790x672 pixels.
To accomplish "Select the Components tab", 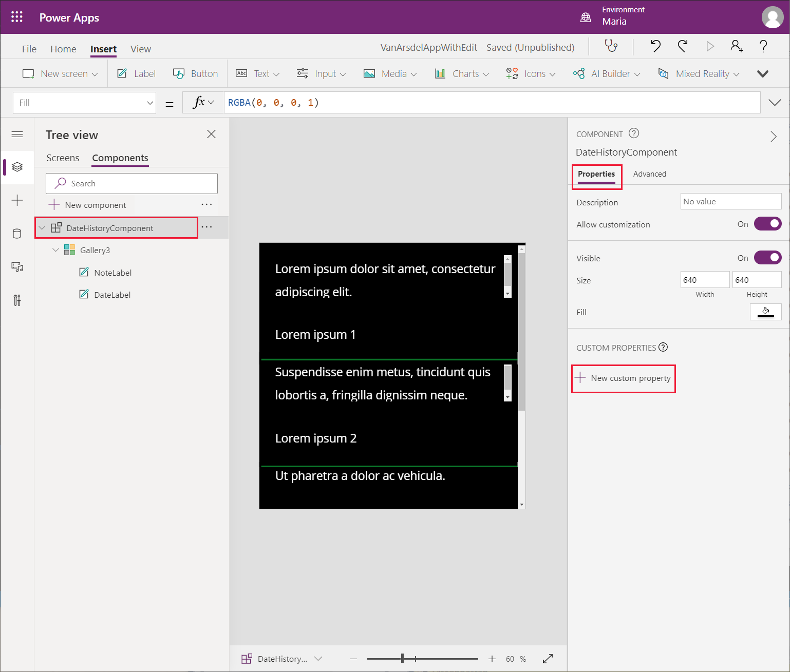I will point(120,158).
